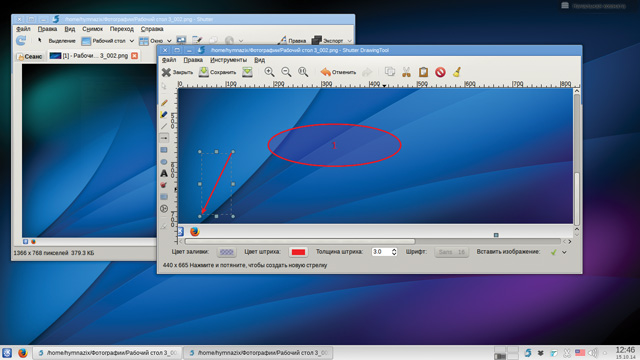Click the Сохранить button

(x=218, y=72)
